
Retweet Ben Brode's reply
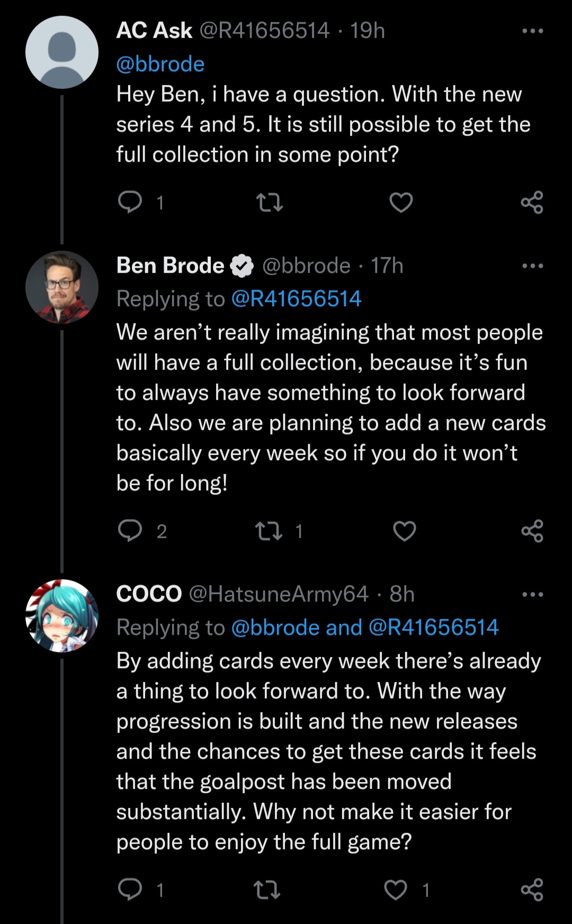269,531
